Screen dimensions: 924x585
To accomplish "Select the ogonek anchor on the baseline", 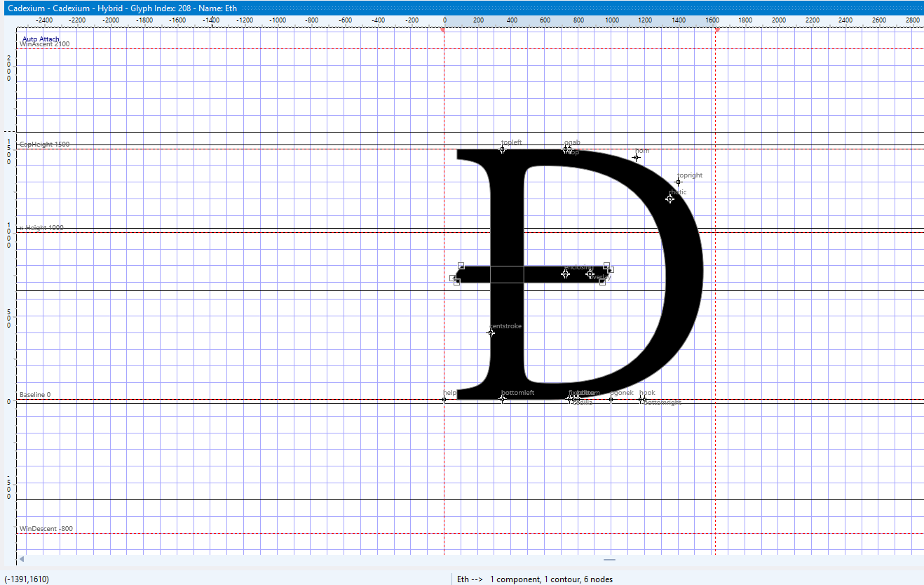I will (611, 400).
